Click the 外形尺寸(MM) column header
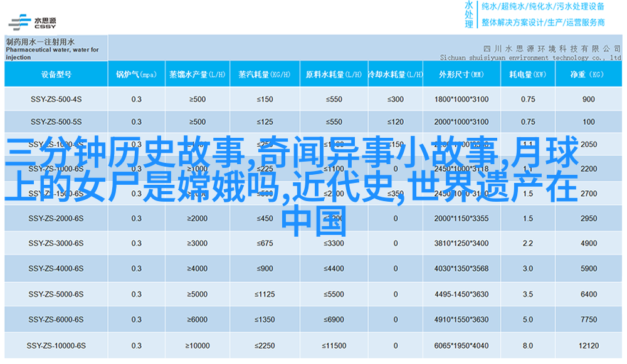Viewport: 627px width, 364px height. point(461,75)
